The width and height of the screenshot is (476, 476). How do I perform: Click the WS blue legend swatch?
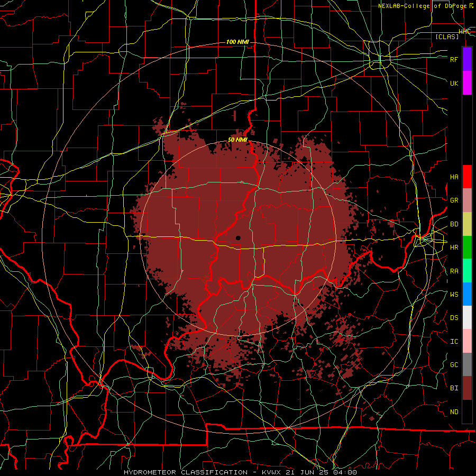pos(467,294)
